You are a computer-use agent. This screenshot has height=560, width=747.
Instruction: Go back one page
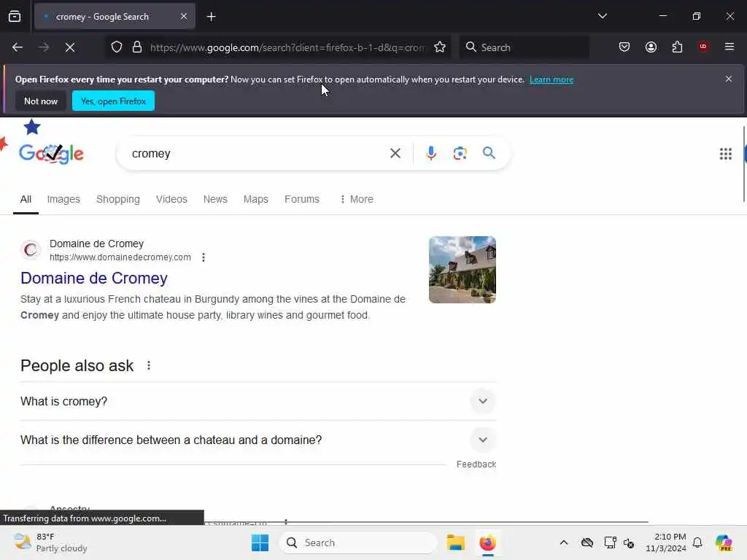[x=18, y=47]
